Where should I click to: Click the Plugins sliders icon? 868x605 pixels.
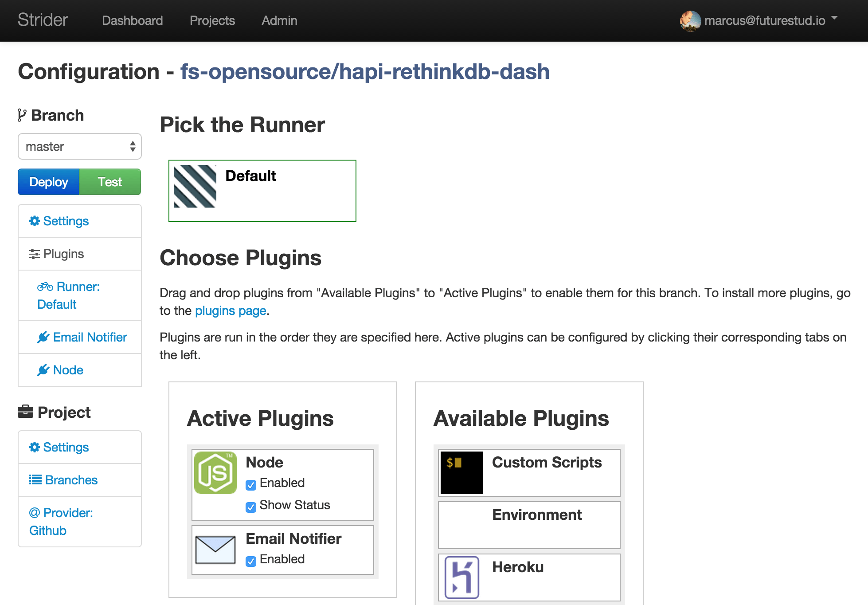click(x=35, y=254)
